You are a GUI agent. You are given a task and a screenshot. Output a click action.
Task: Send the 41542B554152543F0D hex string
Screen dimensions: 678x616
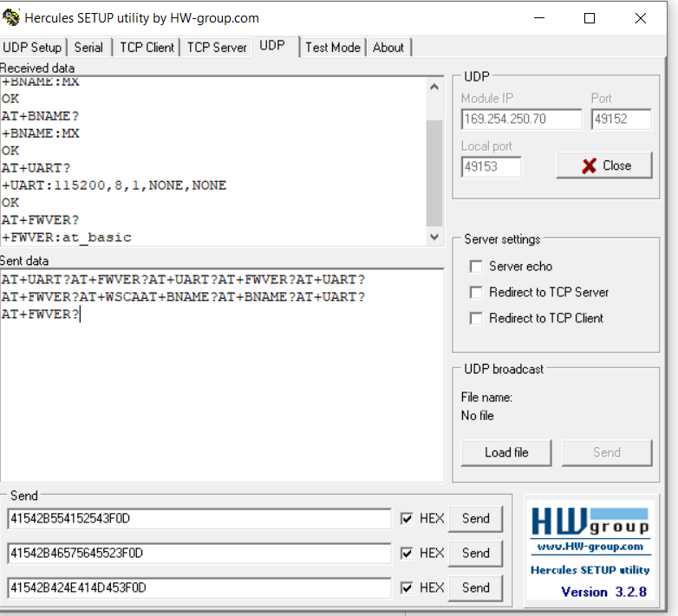coord(476,518)
